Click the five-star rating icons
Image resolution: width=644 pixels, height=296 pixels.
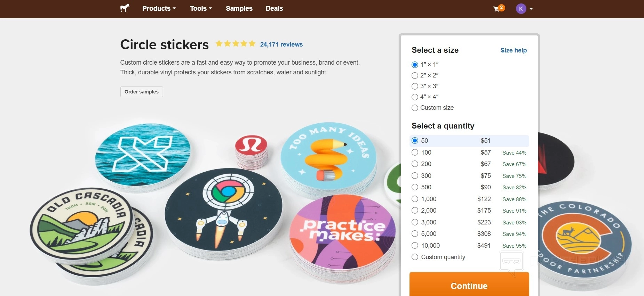coord(236,44)
